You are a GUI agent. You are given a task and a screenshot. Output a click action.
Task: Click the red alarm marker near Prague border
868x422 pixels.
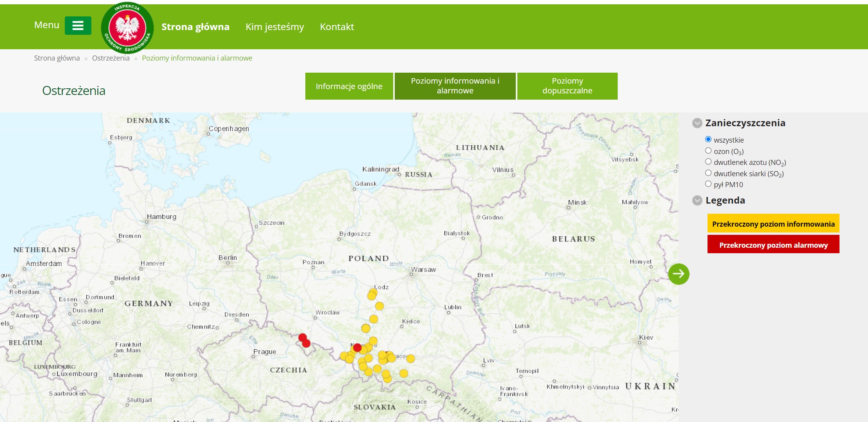pyautogui.click(x=302, y=337)
